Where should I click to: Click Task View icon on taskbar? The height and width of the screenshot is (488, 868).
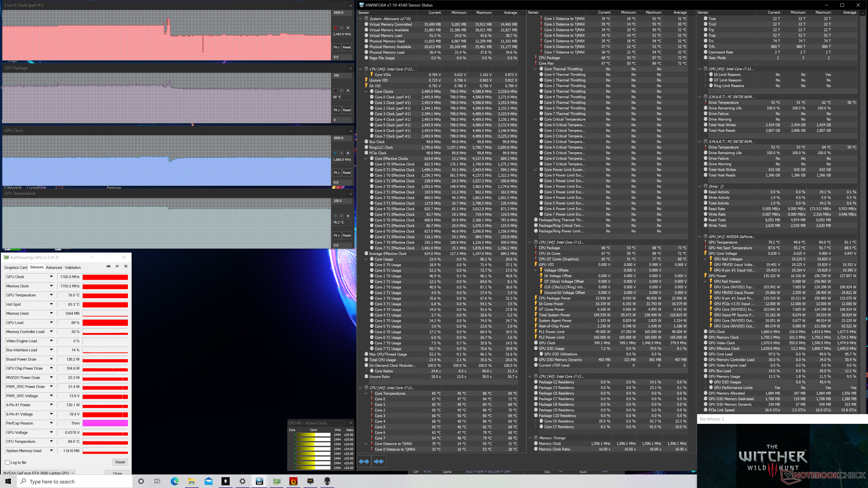click(x=157, y=481)
